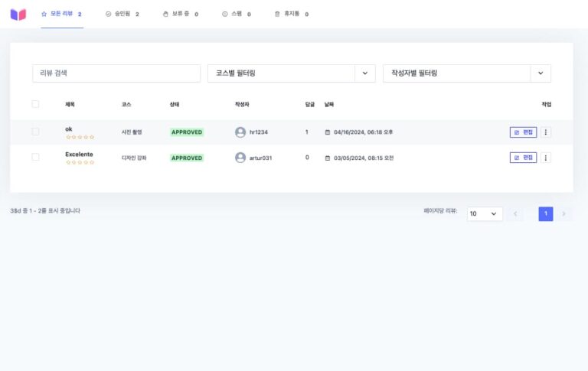Image resolution: width=588 pixels, height=371 pixels.
Task: Click hr1234 user avatar icon
Action: click(240, 132)
